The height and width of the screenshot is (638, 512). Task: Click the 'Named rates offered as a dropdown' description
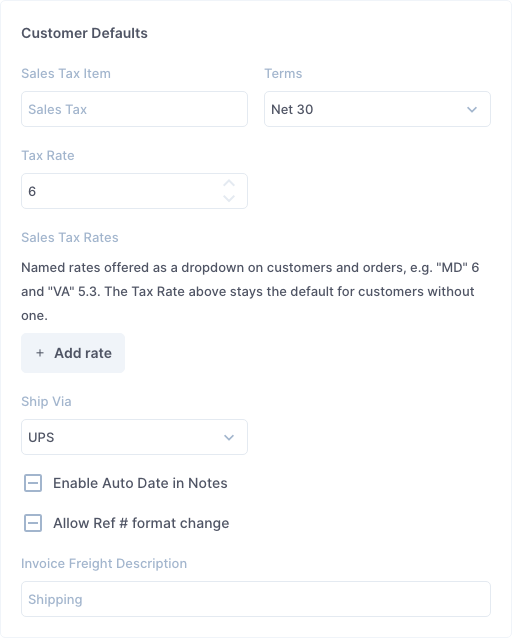[250, 291]
